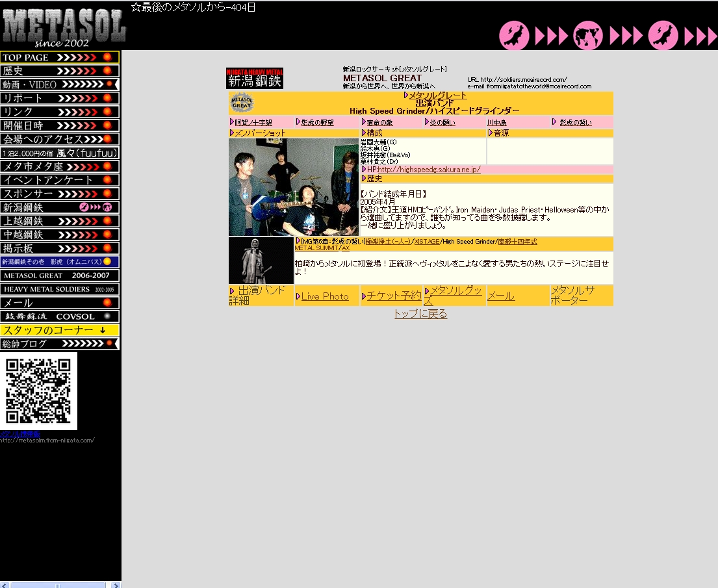Open the 阿賀ノ十字架 link
This screenshot has width=718, height=588.
pos(253,122)
